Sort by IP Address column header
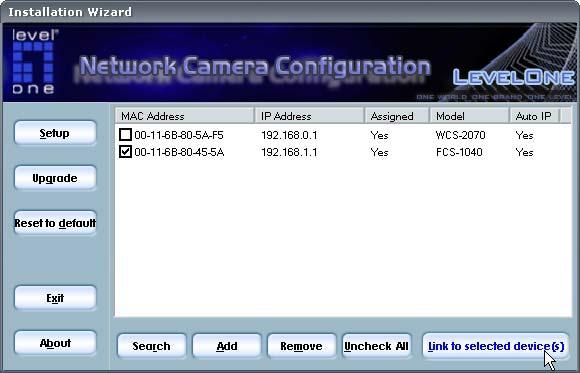 tap(310, 116)
